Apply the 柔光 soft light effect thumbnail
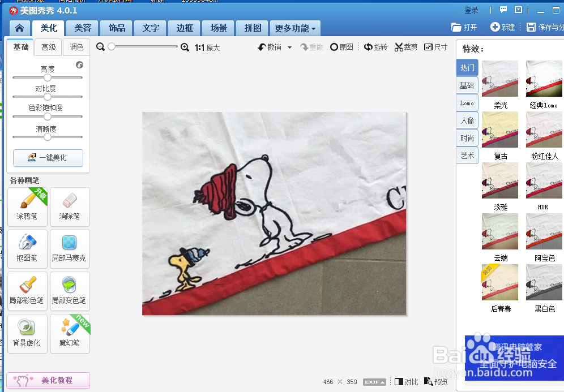Viewport: 564px width, 392px height. point(500,79)
